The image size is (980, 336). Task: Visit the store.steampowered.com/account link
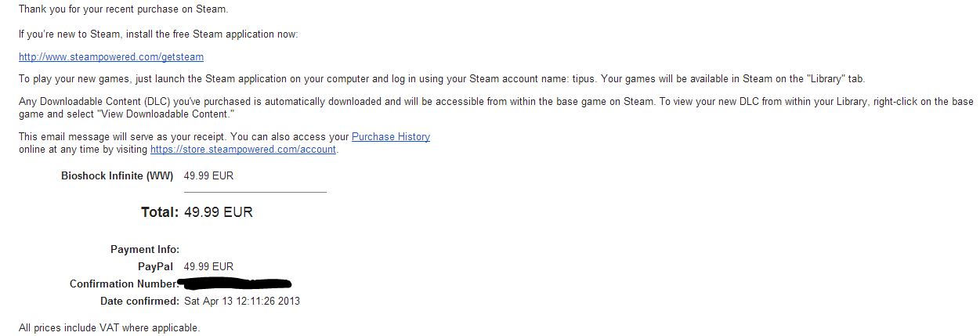243,150
